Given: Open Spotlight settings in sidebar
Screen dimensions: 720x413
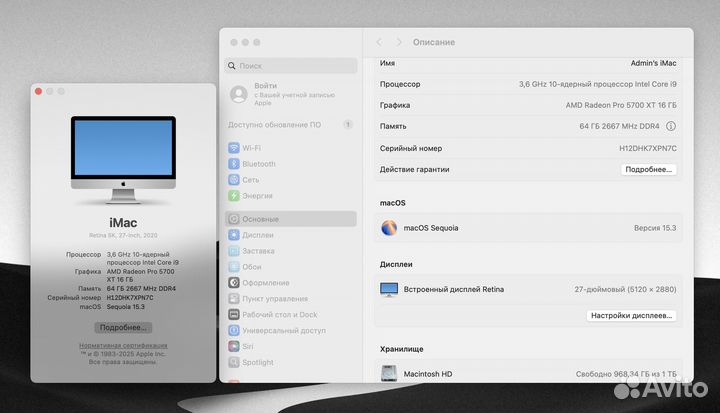Looking at the screenshot, I should [x=291, y=362].
